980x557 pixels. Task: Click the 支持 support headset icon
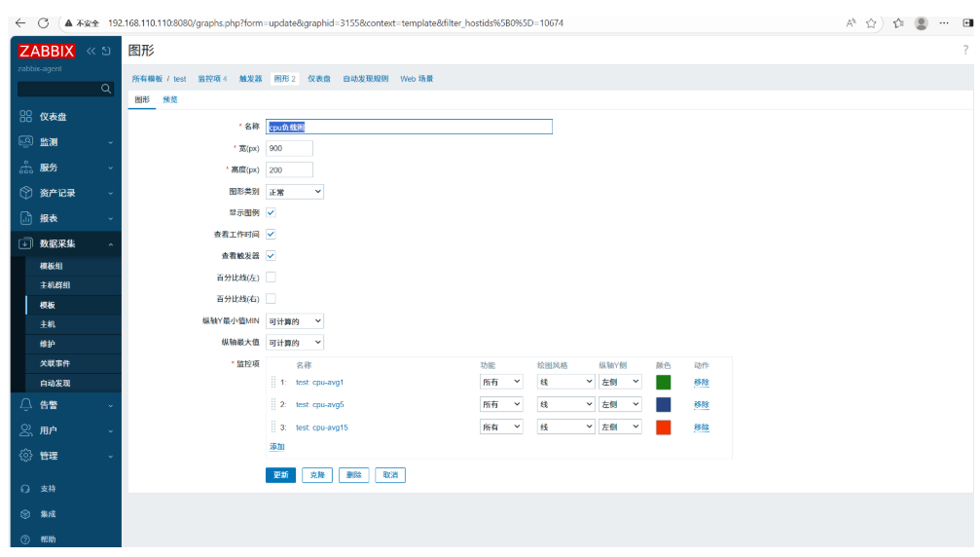click(25, 489)
